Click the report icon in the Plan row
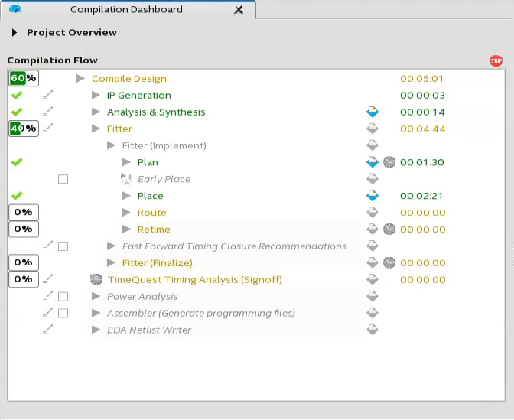Viewport: 514px width, 420px height. [372, 162]
